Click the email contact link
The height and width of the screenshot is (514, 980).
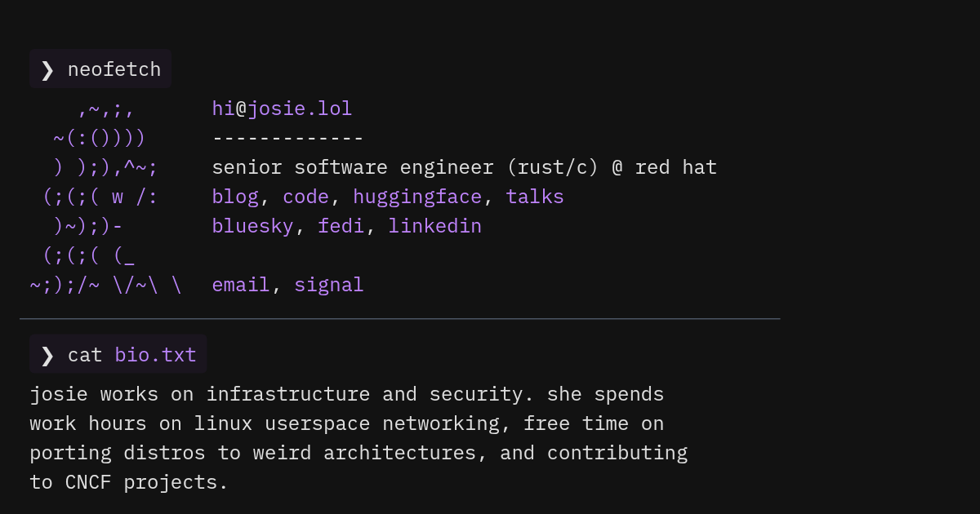(x=241, y=285)
